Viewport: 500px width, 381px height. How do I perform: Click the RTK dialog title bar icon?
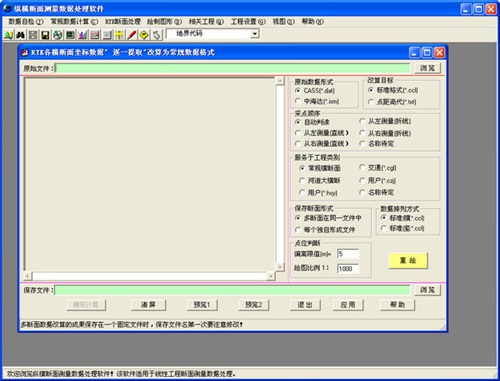pyautogui.click(x=25, y=52)
